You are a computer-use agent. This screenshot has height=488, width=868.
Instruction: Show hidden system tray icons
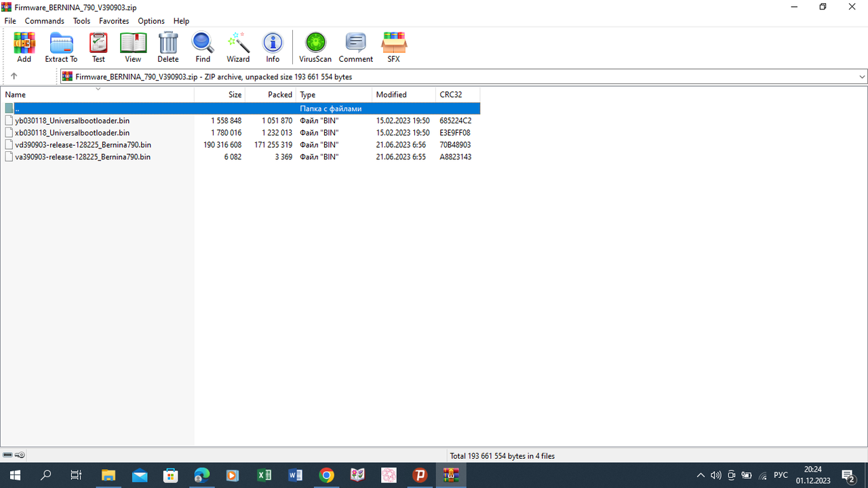tap(701, 475)
